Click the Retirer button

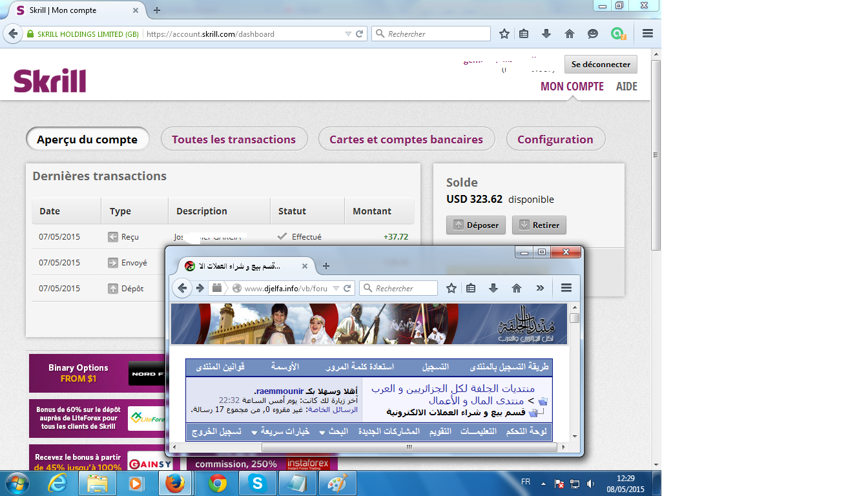point(539,225)
